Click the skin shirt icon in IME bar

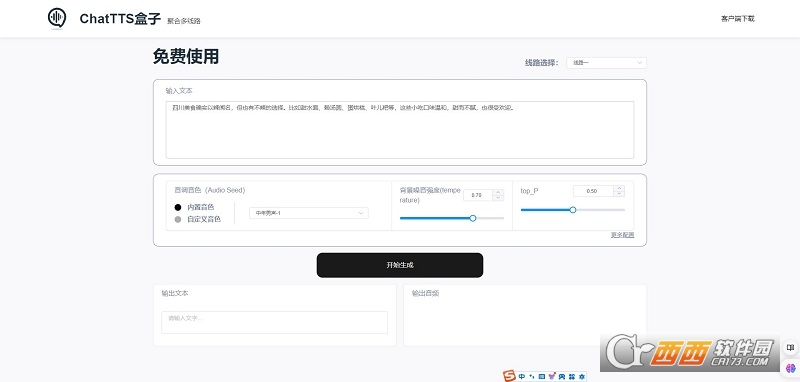tap(552, 377)
